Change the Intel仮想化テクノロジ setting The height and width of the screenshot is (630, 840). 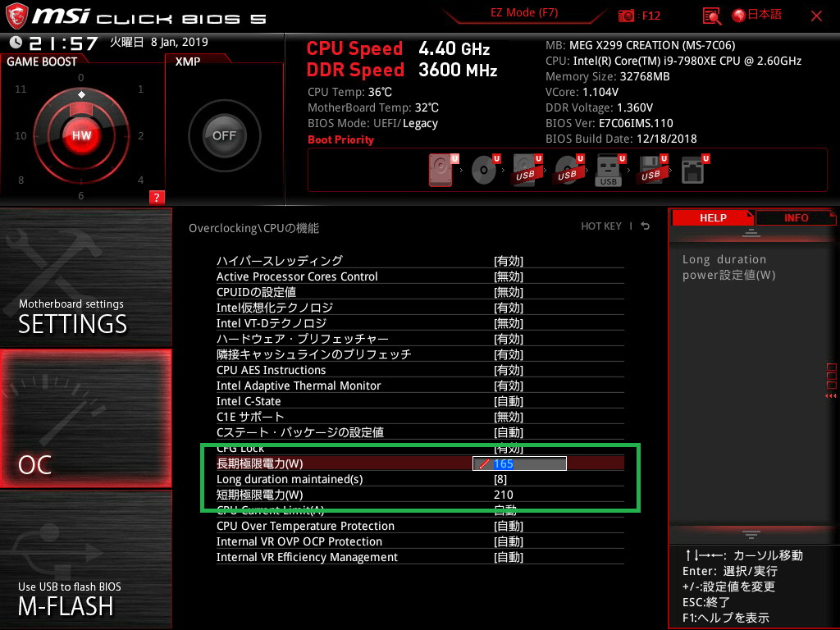509,308
